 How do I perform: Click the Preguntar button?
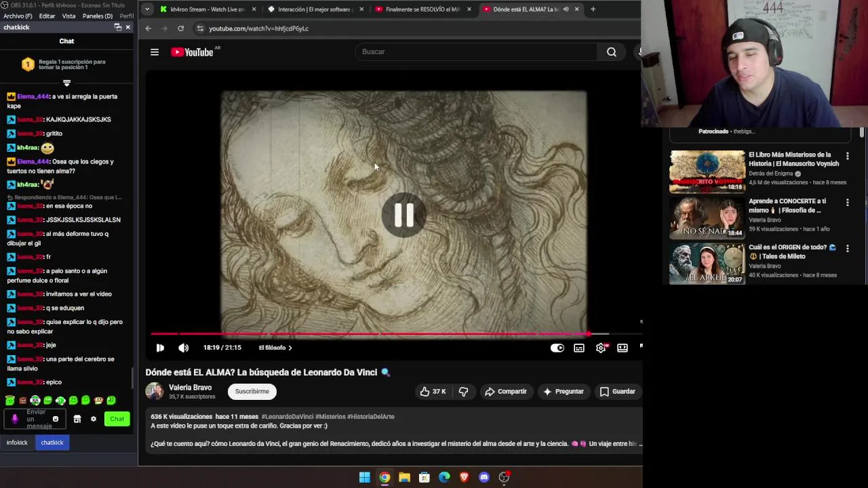tap(563, 392)
